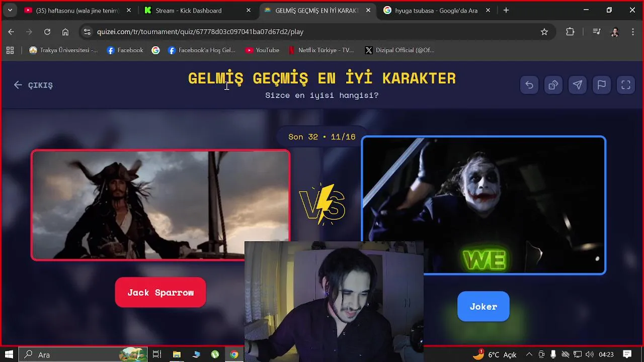
Task: Enter fullscreen mode on the quiz
Action: pyautogui.click(x=626, y=85)
